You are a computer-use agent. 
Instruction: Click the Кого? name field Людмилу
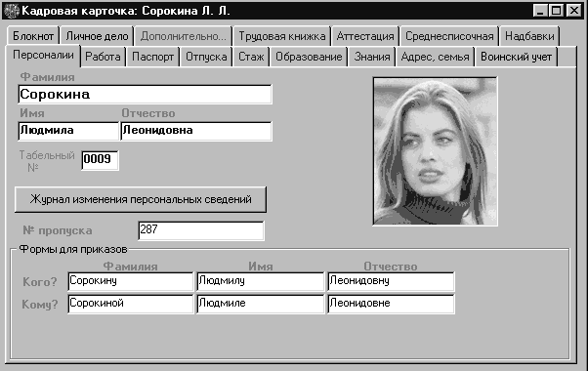[260, 281]
